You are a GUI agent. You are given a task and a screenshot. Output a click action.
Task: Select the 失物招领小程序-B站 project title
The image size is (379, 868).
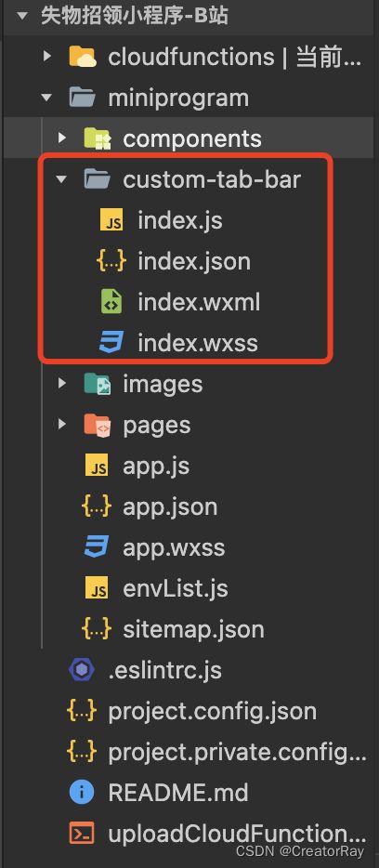click(135, 16)
